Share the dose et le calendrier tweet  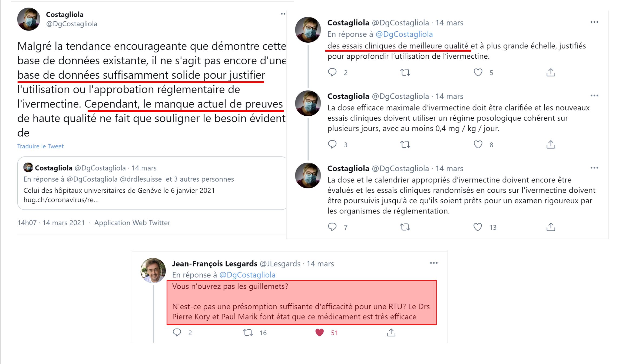click(551, 227)
